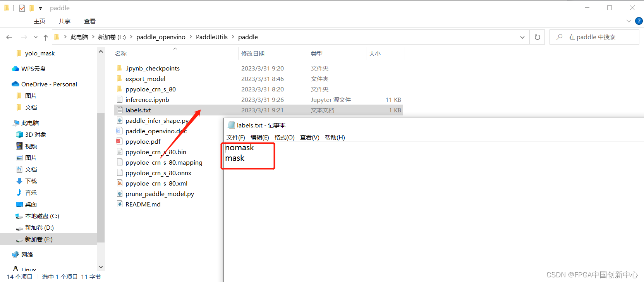
Task: Select paddle_openvino in the breadcrumb
Action: 161,37
